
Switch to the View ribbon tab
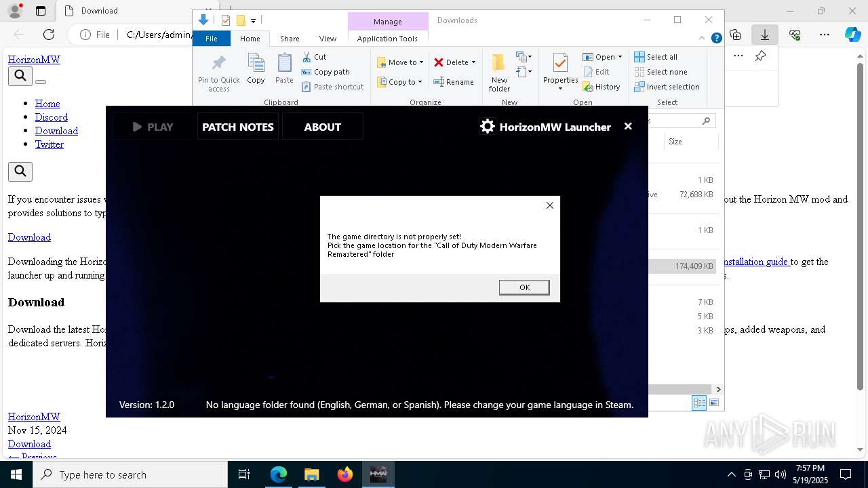point(328,39)
